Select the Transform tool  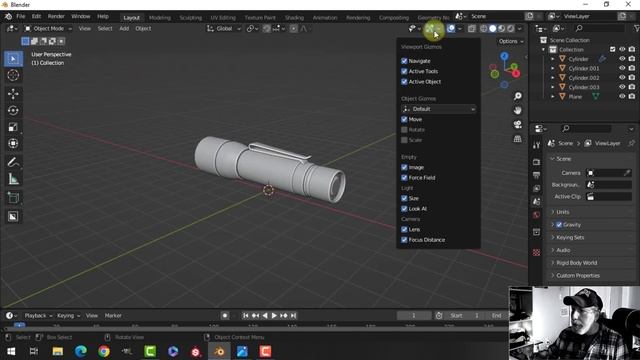[13, 144]
